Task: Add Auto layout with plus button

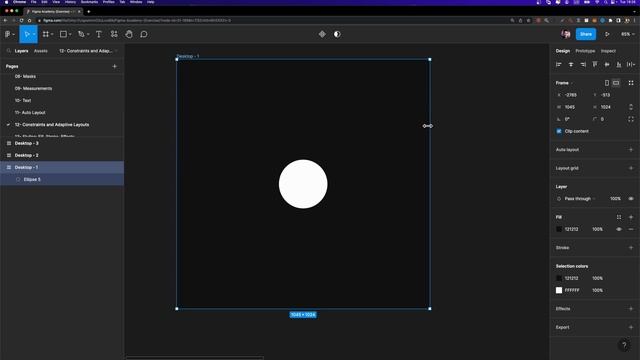Action: point(631,150)
